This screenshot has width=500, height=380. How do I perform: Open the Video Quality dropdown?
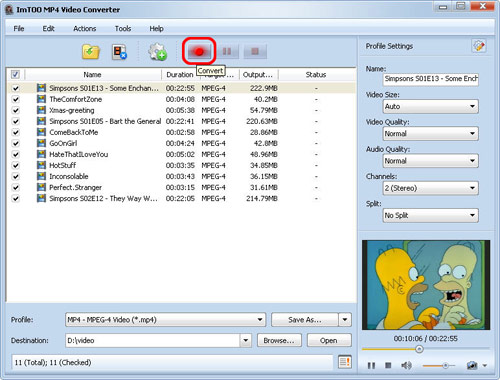coord(431,134)
